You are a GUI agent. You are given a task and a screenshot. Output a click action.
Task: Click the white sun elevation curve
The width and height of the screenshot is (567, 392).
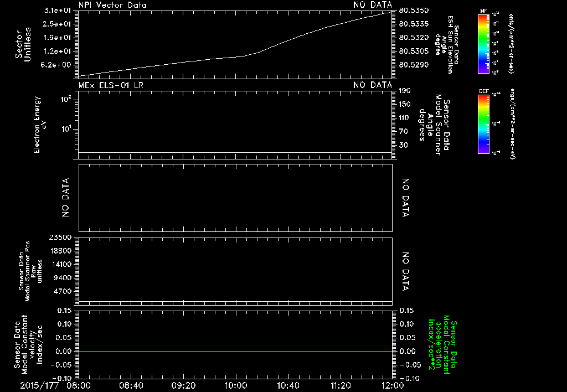(x=236, y=57)
